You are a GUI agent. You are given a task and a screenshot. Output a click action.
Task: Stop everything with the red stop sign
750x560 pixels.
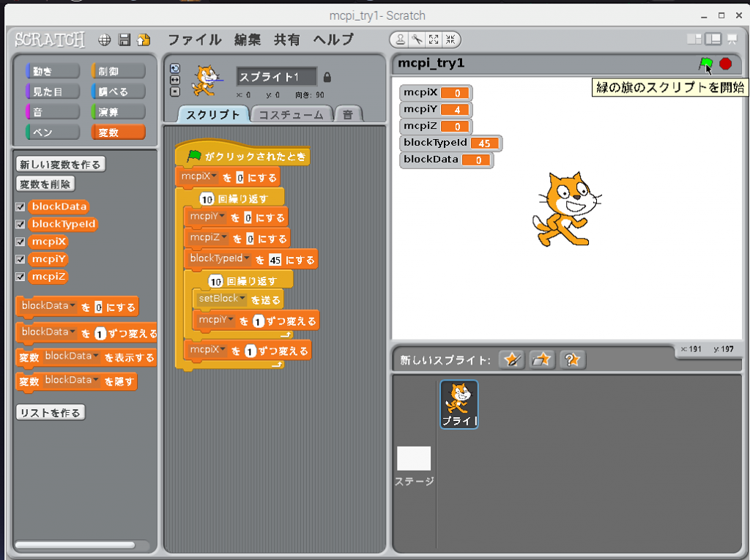click(x=726, y=64)
